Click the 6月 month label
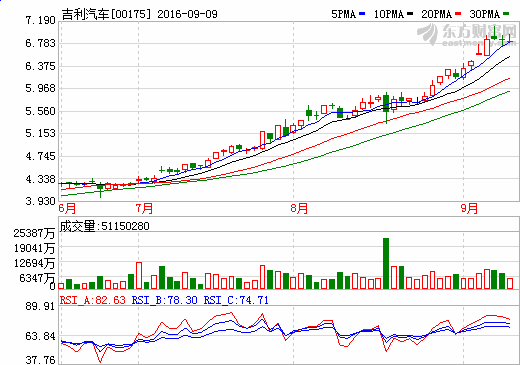Viewport: 520px width, 365px height. (67, 209)
